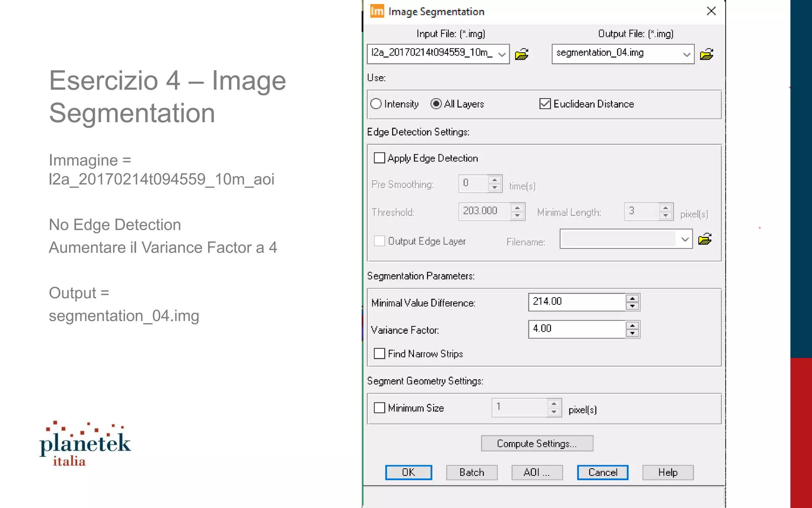Open input file browse folder icon
This screenshot has width=812, height=508.
[x=521, y=54]
